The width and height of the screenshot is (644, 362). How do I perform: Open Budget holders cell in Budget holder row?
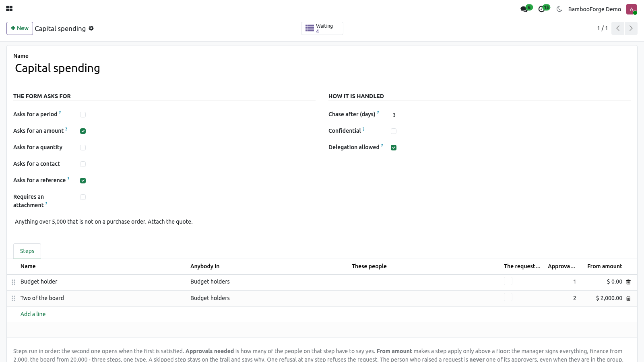(x=267, y=282)
